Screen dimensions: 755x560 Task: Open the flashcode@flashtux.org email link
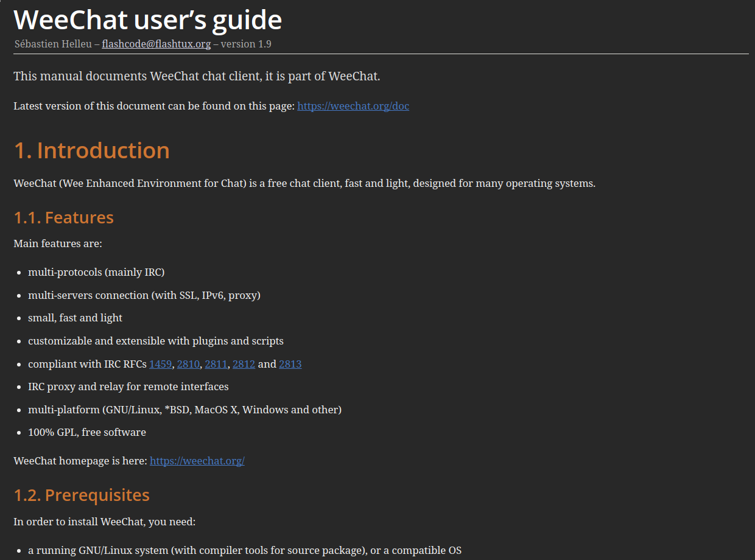pyautogui.click(x=156, y=44)
